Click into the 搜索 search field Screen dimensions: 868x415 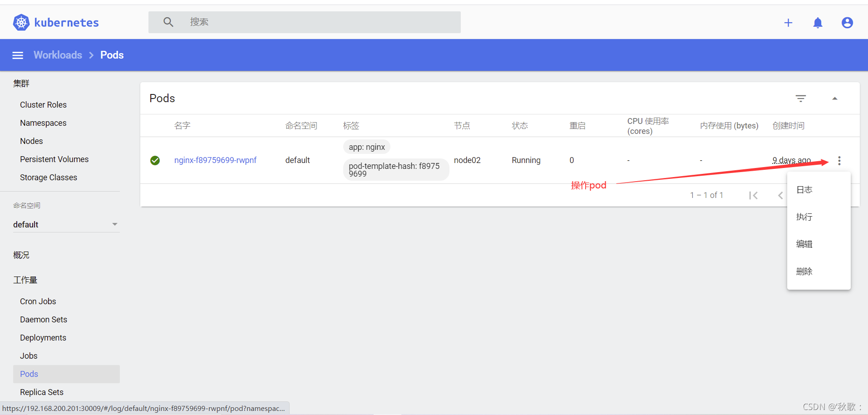(x=304, y=22)
